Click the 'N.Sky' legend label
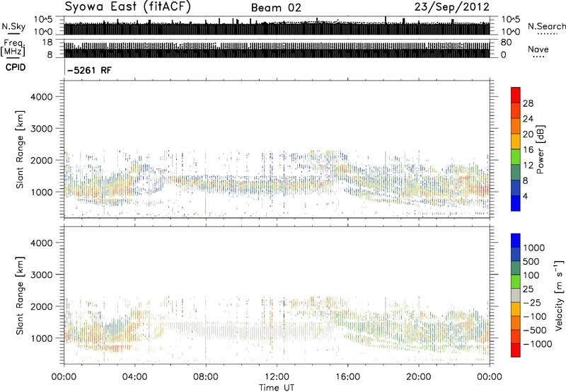The width and height of the screenshot is (566, 392). [13, 26]
